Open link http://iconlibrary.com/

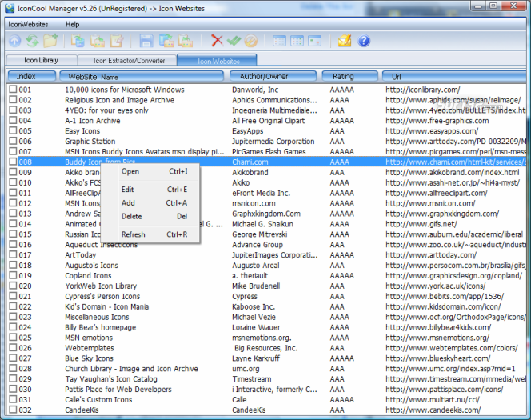[422, 90]
